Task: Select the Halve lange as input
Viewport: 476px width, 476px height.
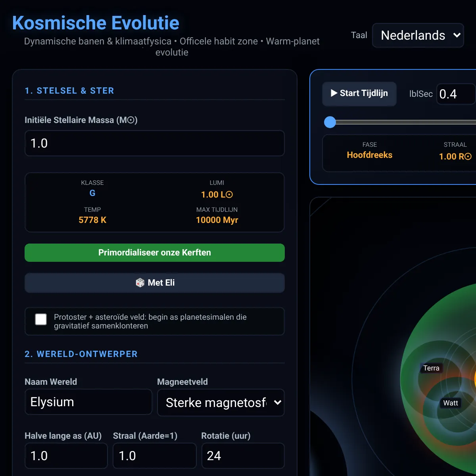Action: (66, 456)
